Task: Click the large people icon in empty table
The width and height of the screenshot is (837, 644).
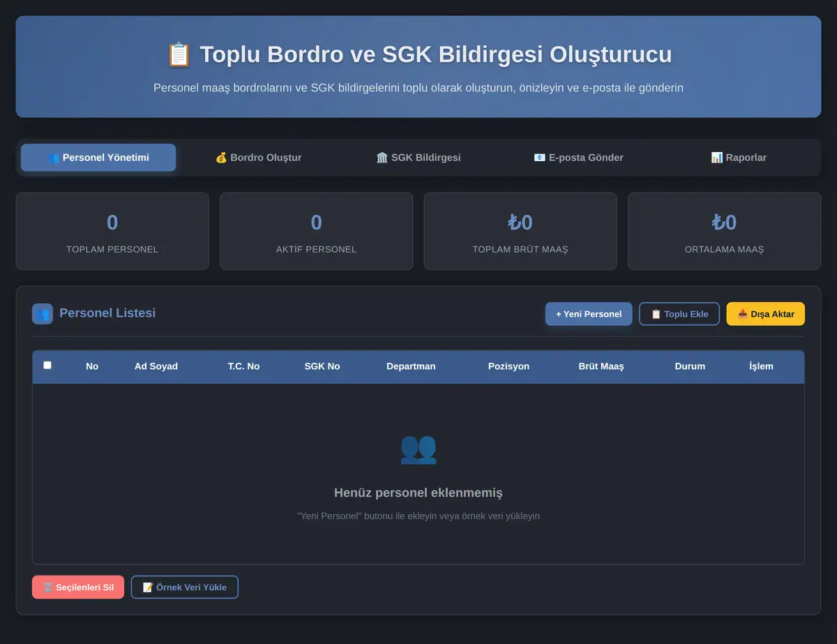Action: pyautogui.click(x=418, y=449)
